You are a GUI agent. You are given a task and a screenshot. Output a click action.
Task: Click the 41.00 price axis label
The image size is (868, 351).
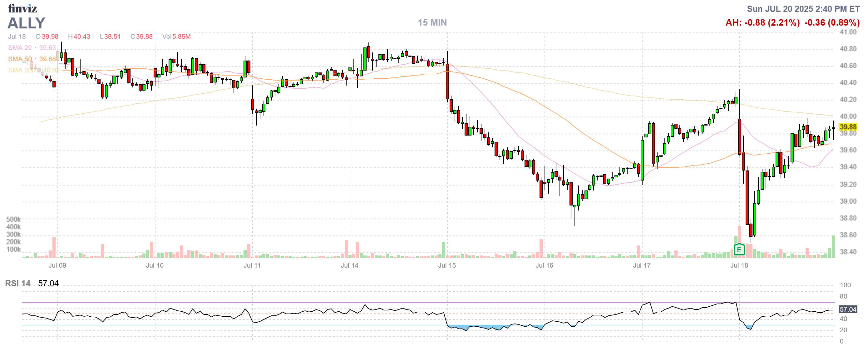(x=848, y=32)
